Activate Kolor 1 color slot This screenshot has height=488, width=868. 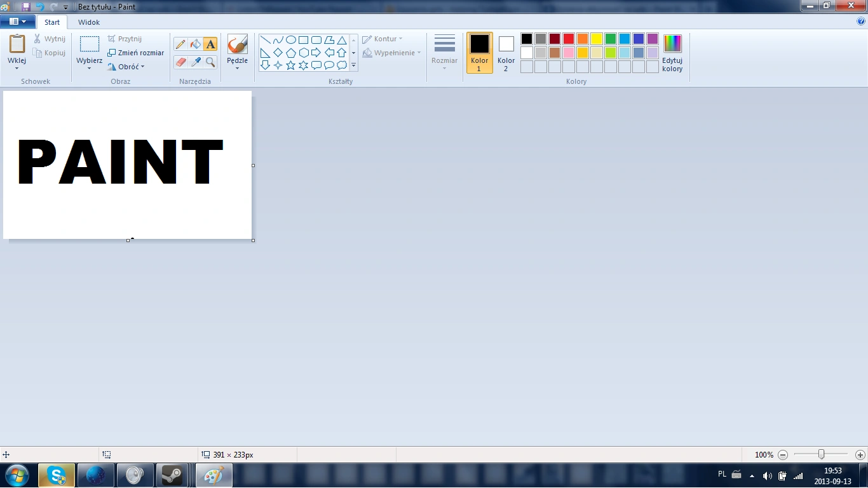tap(479, 52)
